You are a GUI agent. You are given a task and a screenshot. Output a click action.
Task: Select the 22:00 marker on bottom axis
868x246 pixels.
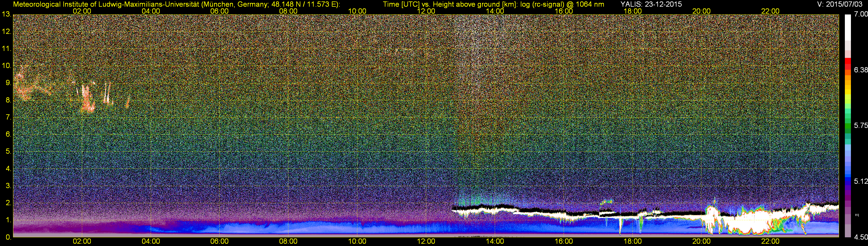(770, 241)
